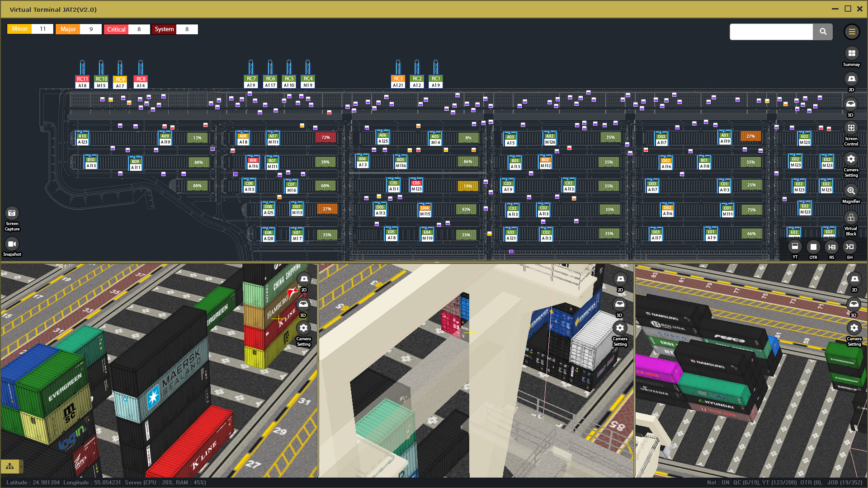Expand the yellow hamburger menu
Screen dimensions: 868x488
pos(852,32)
